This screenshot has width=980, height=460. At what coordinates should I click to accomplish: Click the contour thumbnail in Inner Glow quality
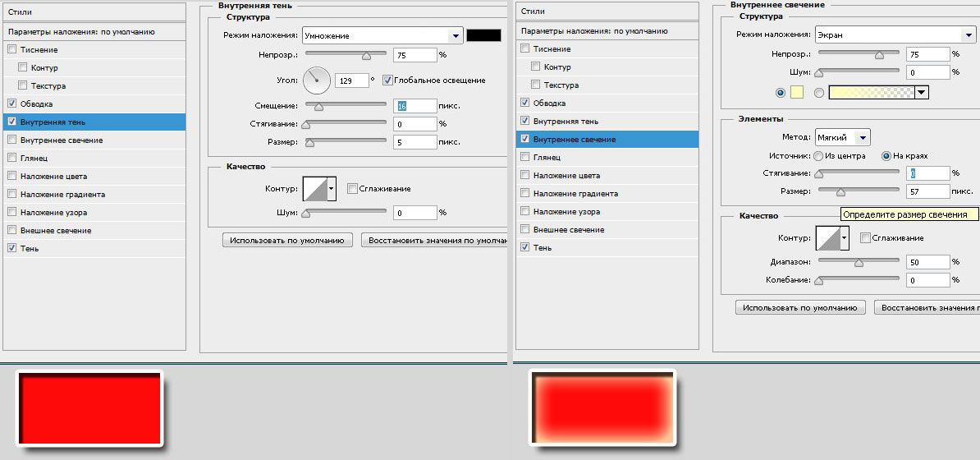[x=827, y=238]
